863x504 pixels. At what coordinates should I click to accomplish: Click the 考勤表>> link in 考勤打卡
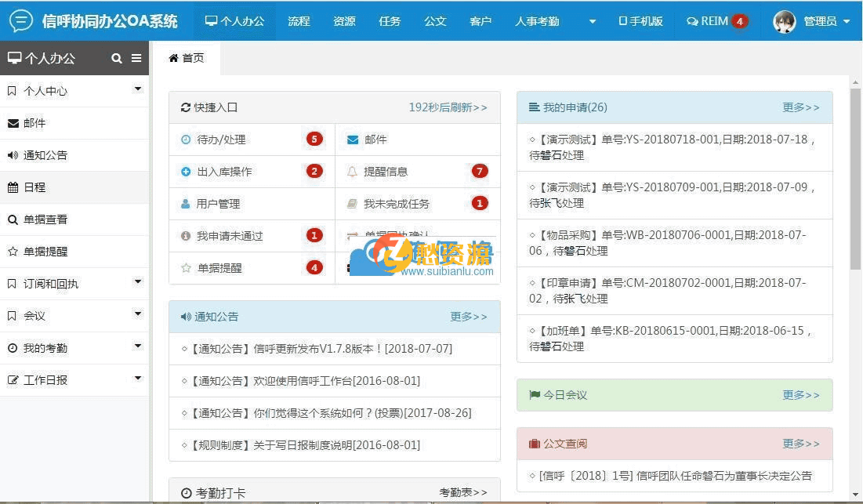(462, 492)
